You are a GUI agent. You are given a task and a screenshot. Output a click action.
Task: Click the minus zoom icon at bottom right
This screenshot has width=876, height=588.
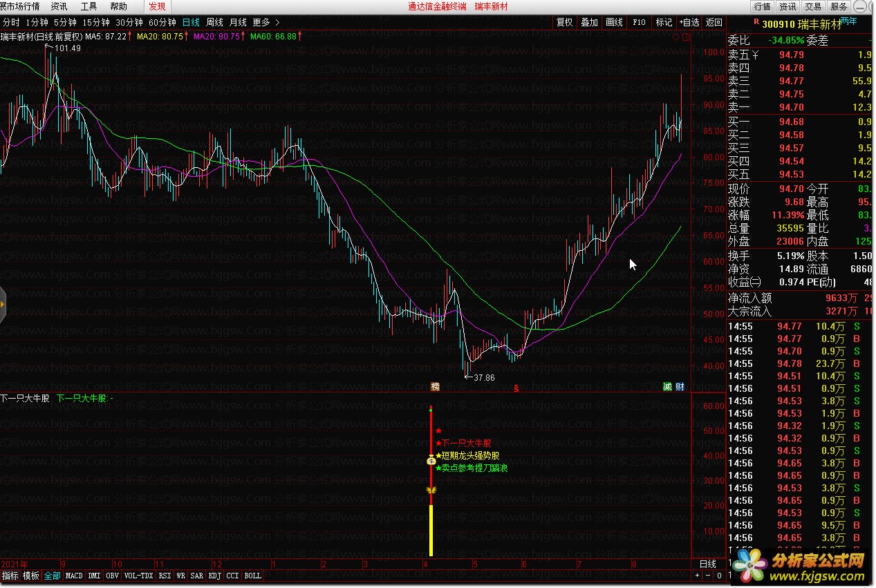pyautogui.click(x=708, y=576)
